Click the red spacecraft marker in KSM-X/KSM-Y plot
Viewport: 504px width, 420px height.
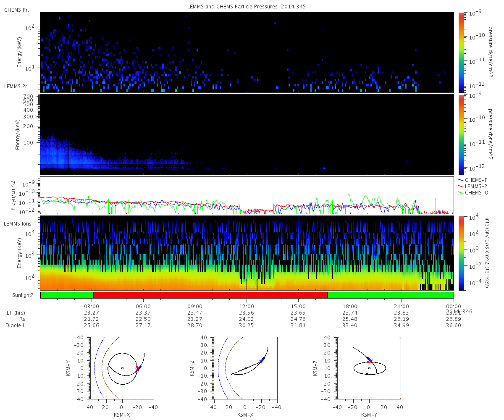[x=137, y=369]
